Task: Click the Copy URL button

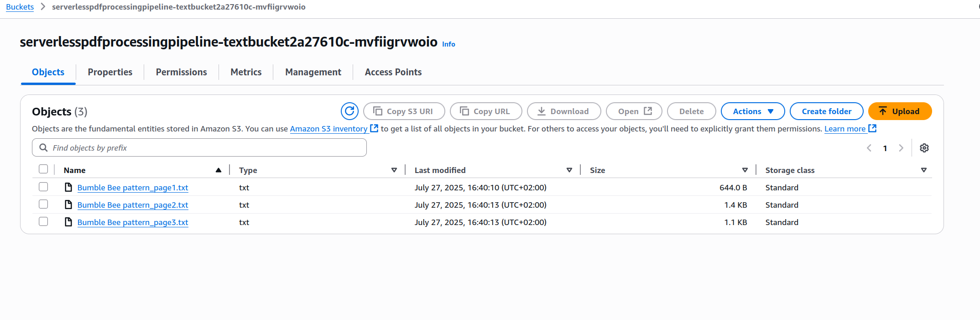Action: pyautogui.click(x=486, y=111)
